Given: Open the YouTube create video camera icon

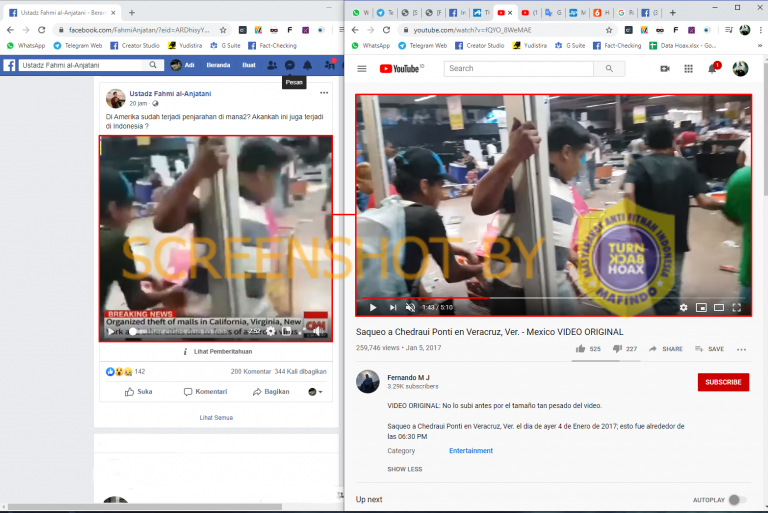Looking at the screenshot, I should tap(665, 69).
